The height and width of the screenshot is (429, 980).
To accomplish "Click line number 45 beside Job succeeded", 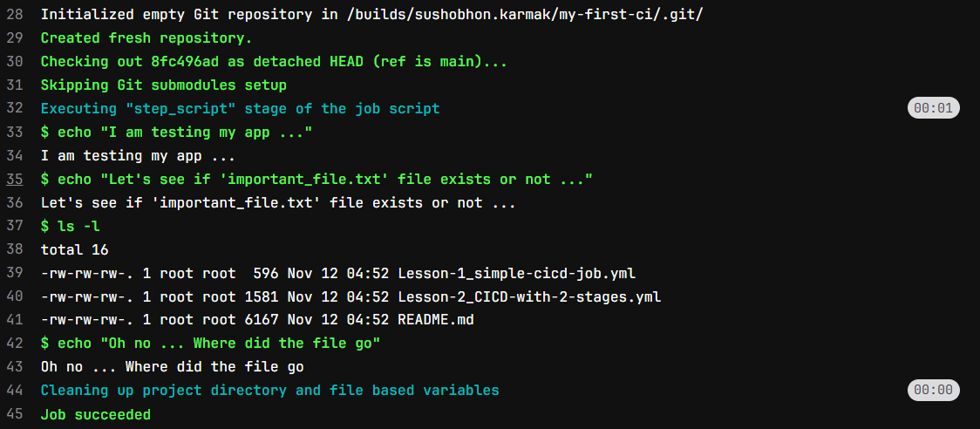I will [x=15, y=414].
